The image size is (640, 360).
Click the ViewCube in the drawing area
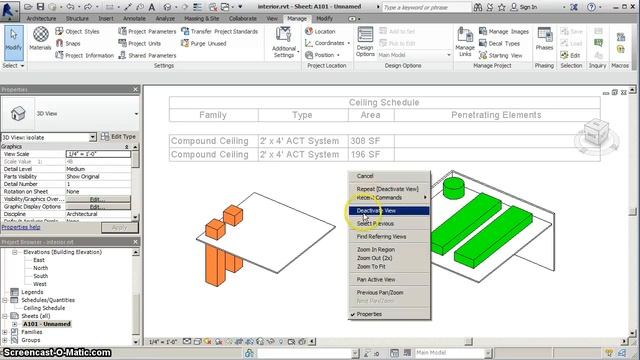point(596,133)
